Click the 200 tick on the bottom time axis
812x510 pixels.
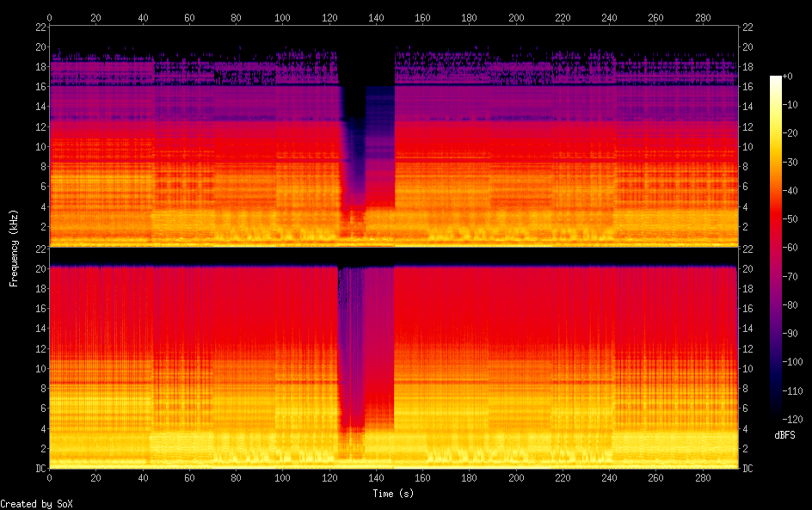[x=516, y=478]
